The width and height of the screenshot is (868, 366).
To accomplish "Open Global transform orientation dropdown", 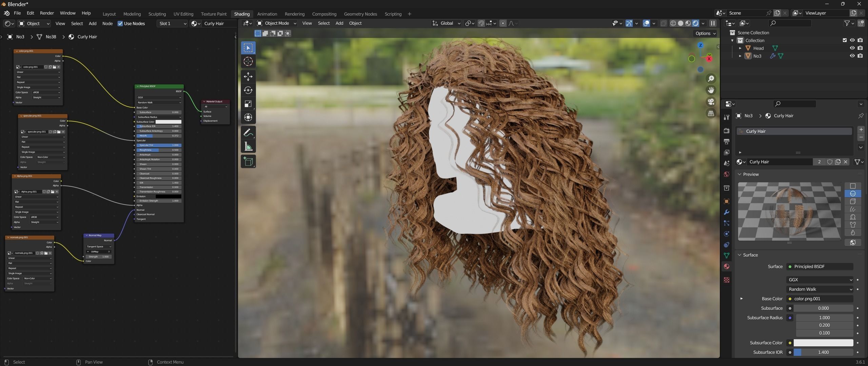I will pyautogui.click(x=446, y=23).
